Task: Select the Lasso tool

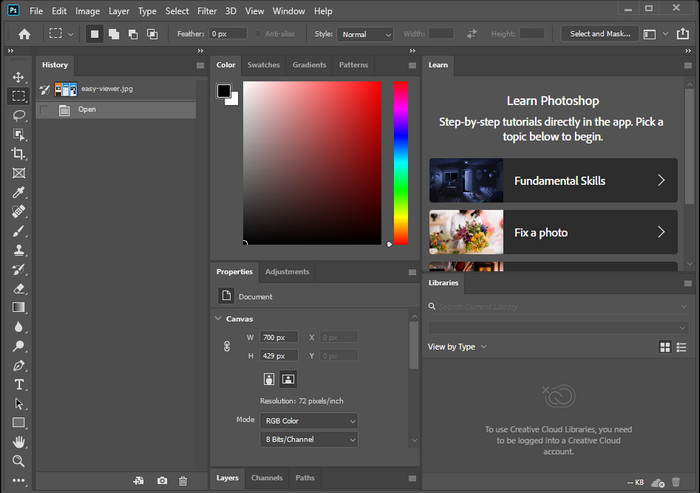Action: click(x=18, y=116)
